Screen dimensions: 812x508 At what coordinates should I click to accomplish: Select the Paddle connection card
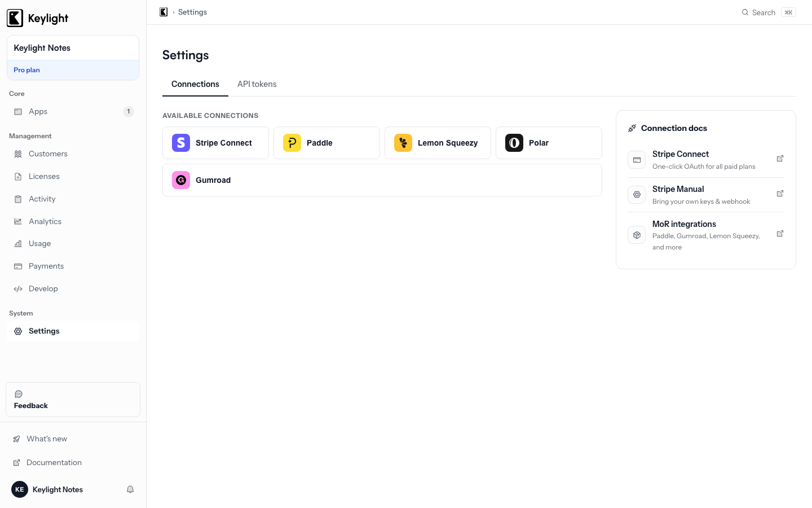point(326,143)
